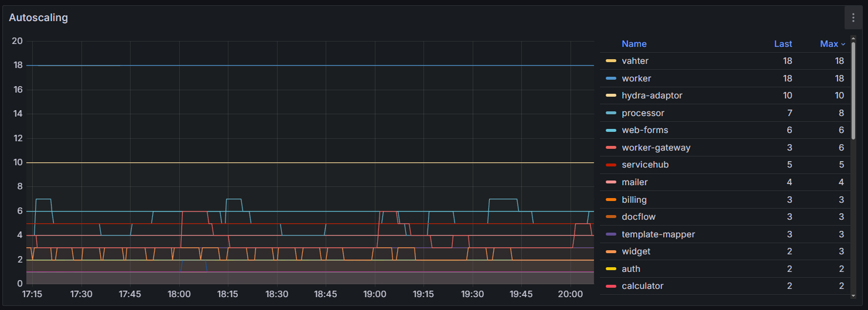Click servicehub's Max value 5
This screenshot has height=310, width=868.
point(842,165)
